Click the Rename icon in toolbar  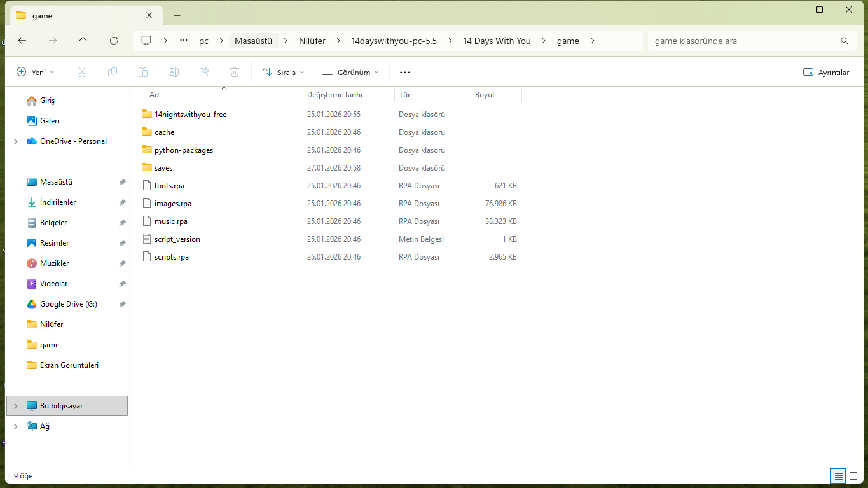[x=174, y=72]
